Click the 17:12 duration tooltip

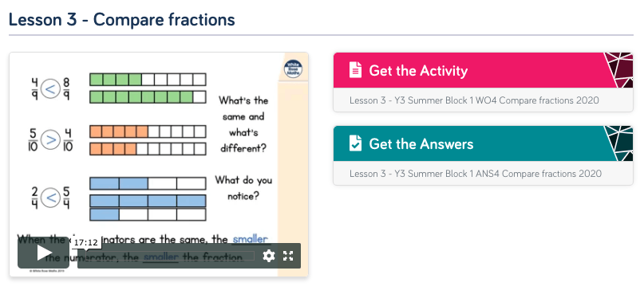[x=86, y=243]
